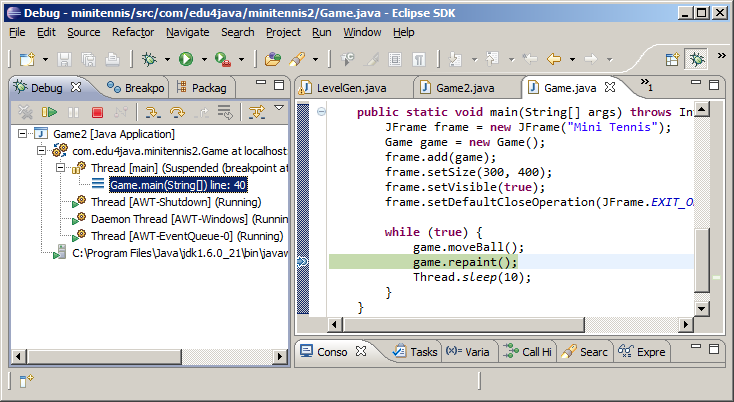Open Back navigation history dropdown arrow

[572, 60]
